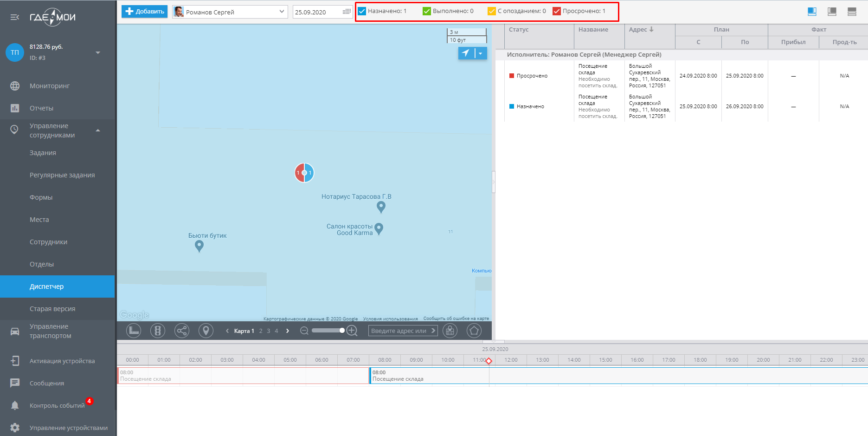Click the zoom-in magnifier icon
The width and height of the screenshot is (868, 436).
point(352,331)
